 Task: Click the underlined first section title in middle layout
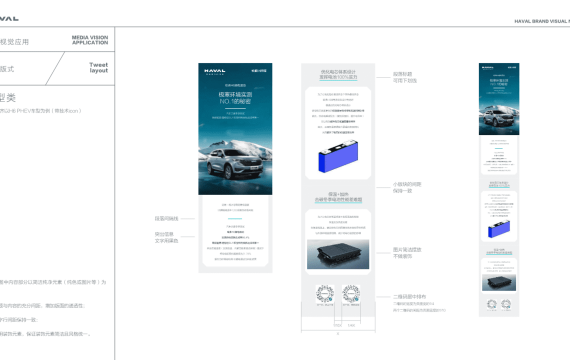(338, 75)
